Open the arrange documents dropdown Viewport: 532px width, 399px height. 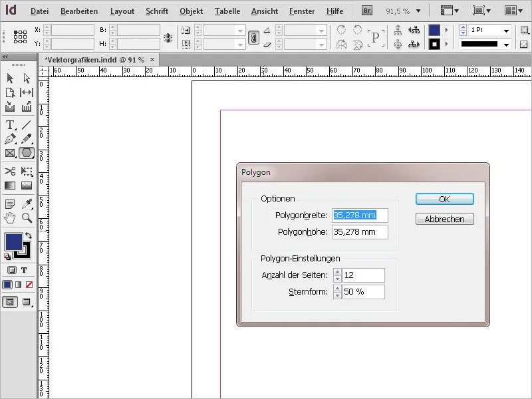(x=513, y=11)
